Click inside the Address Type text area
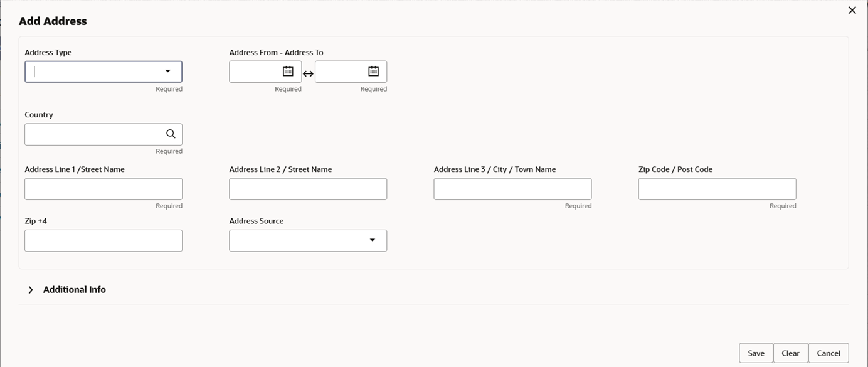 click(x=91, y=72)
